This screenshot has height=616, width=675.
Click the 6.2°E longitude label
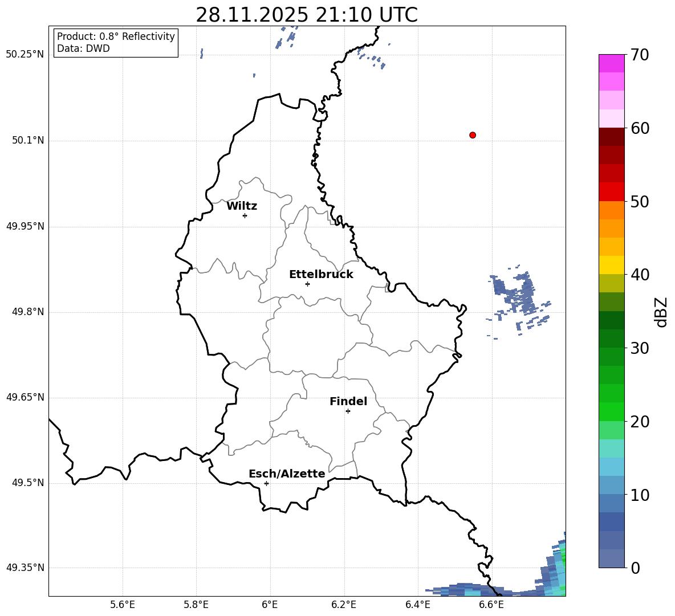[x=344, y=605]
